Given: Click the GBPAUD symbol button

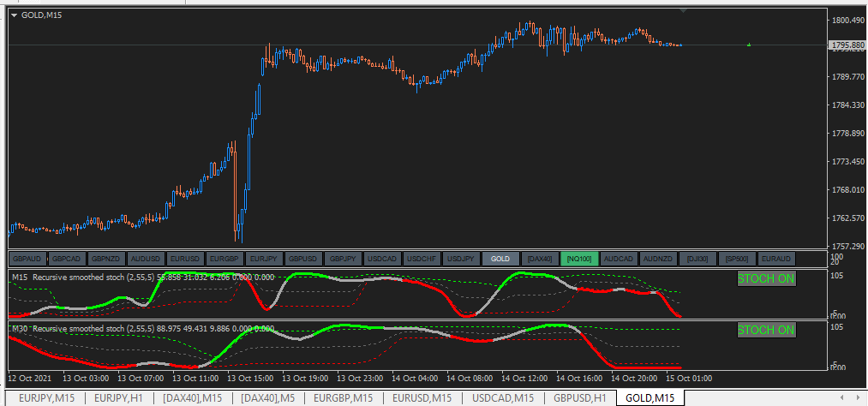Looking at the screenshot, I should click(x=27, y=259).
